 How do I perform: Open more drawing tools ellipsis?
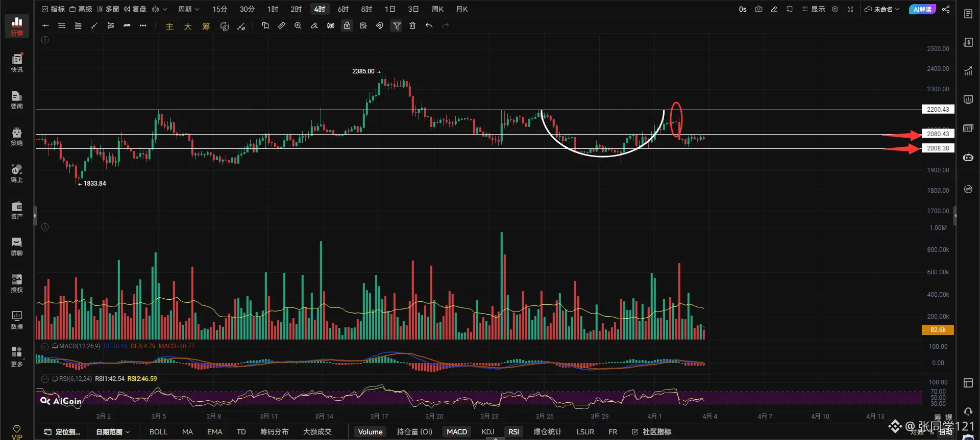coord(143,25)
